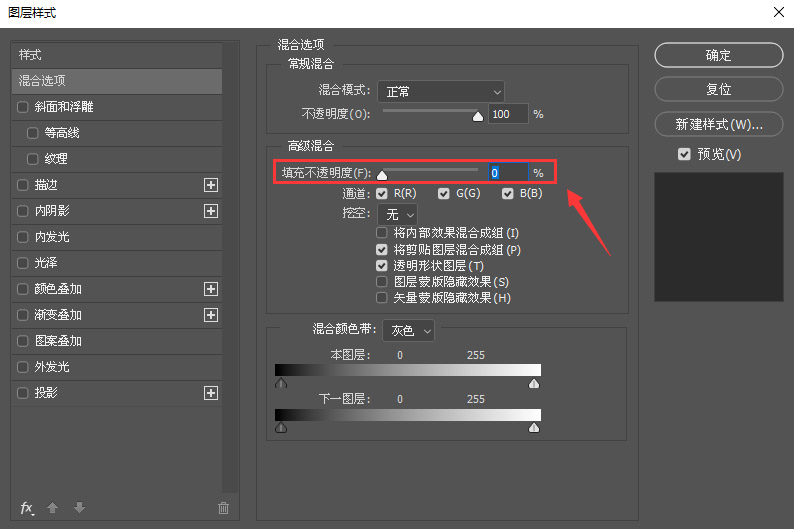Image resolution: width=794 pixels, height=529 pixels.
Task: Toggle the B(B) channel checkbox
Action: pos(507,193)
